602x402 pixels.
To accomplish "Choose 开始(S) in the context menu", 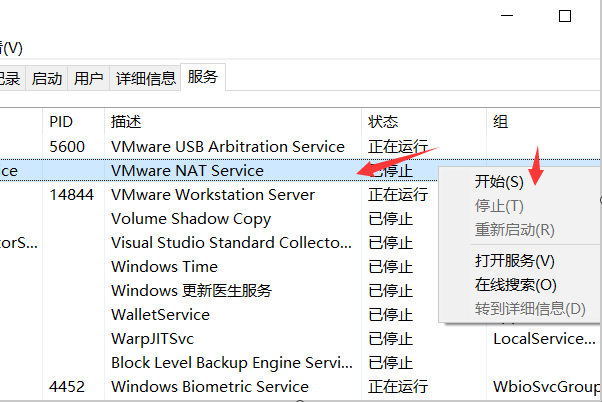I will click(x=499, y=182).
